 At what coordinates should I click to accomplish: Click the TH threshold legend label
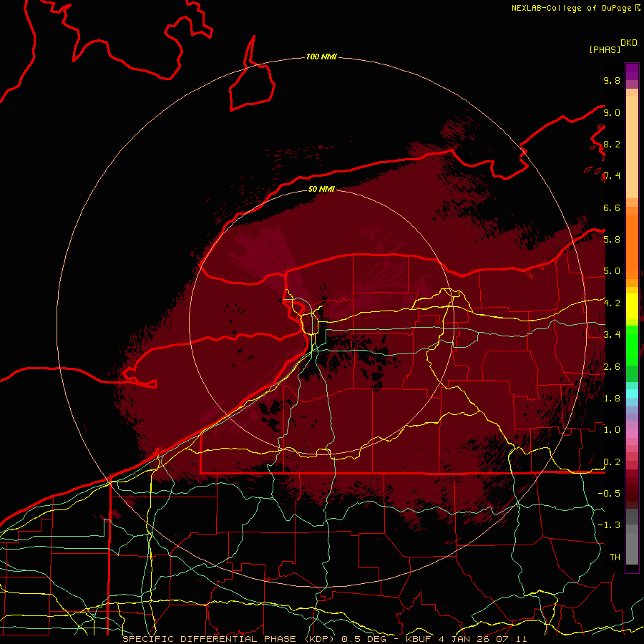615,557
